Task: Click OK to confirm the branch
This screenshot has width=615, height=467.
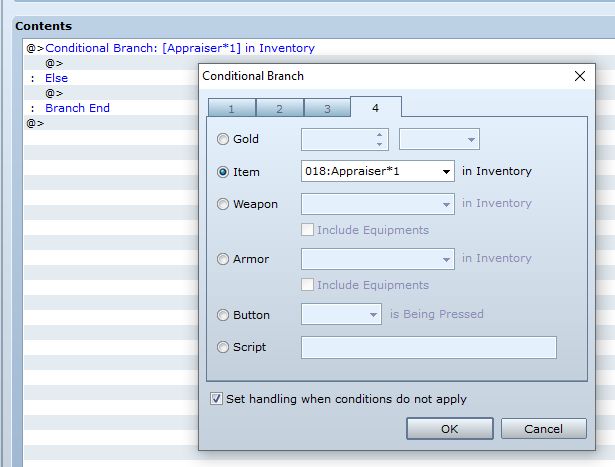Action: click(449, 428)
